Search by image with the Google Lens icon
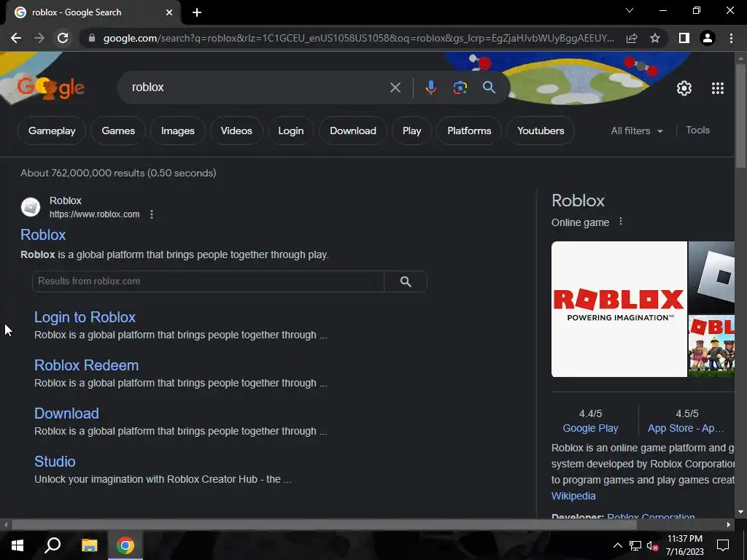Image resolution: width=747 pixels, height=560 pixels. [x=460, y=87]
